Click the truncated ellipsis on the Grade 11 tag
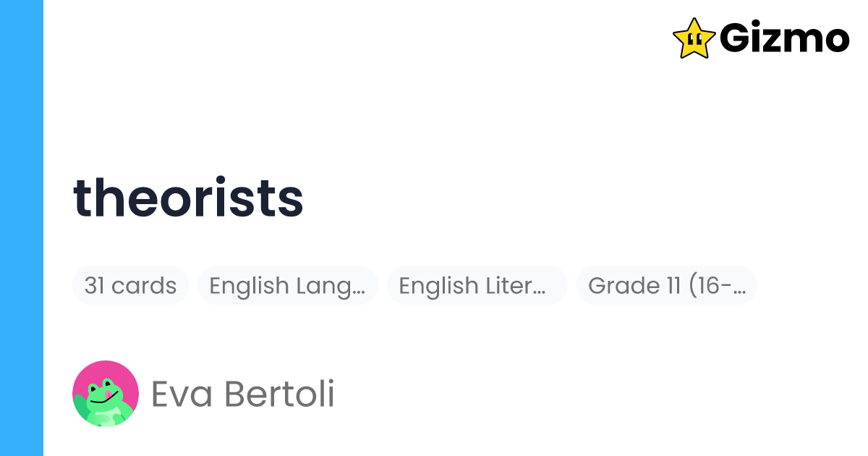This screenshot has width=868, height=456. [x=739, y=288]
